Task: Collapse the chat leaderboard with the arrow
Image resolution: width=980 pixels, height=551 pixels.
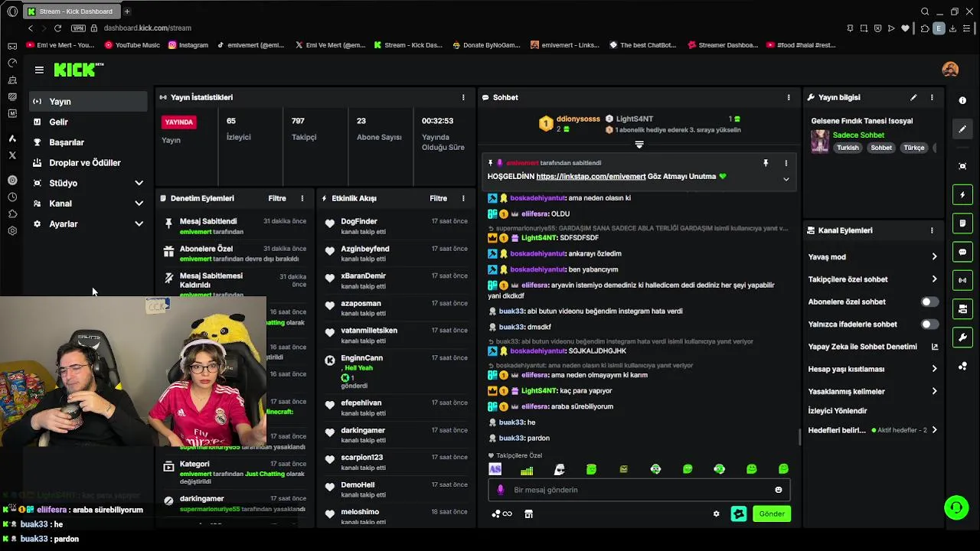Action: pos(639,144)
